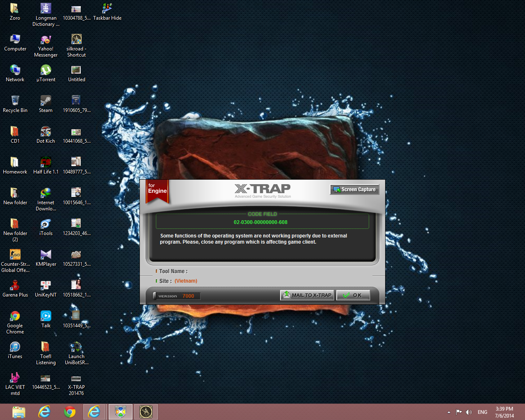Open the volume speaker tray icon

[x=469, y=412]
